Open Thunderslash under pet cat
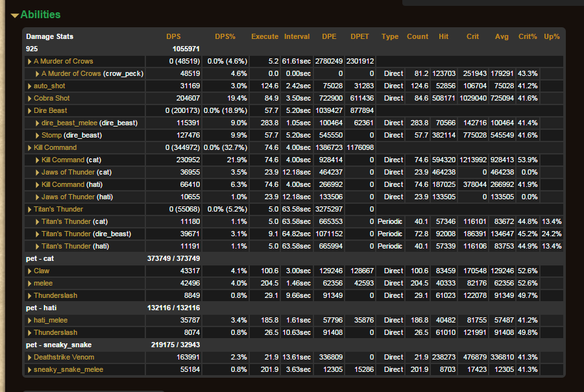 pos(55,295)
